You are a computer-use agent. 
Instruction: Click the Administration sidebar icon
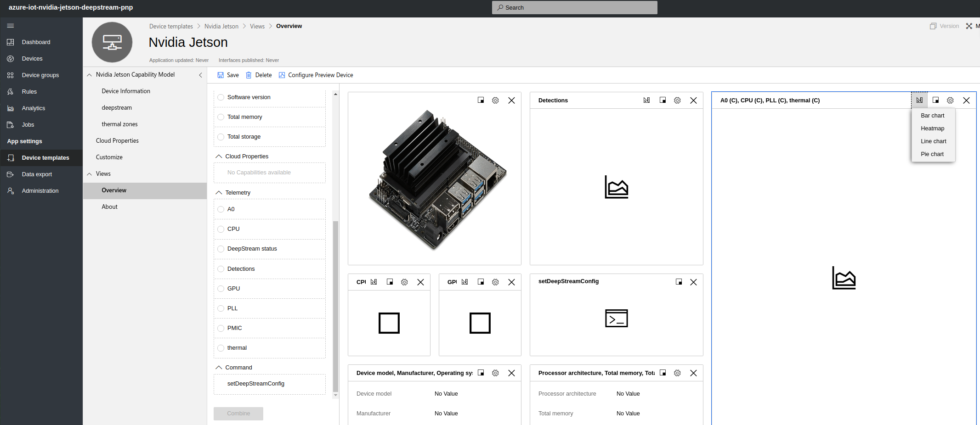(11, 191)
